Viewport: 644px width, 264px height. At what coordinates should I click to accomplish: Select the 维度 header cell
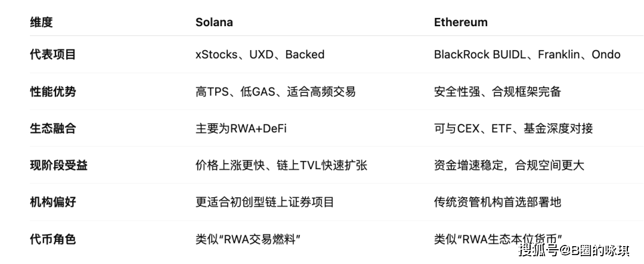tap(42, 22)
